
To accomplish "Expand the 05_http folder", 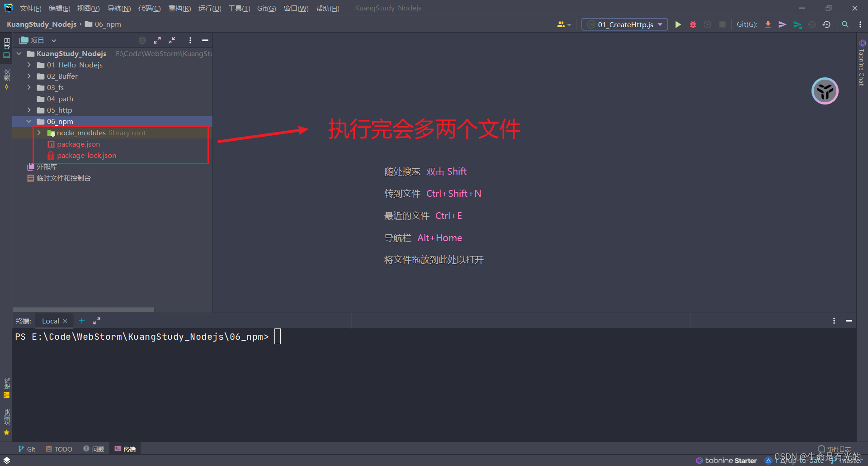I will 29,110.
